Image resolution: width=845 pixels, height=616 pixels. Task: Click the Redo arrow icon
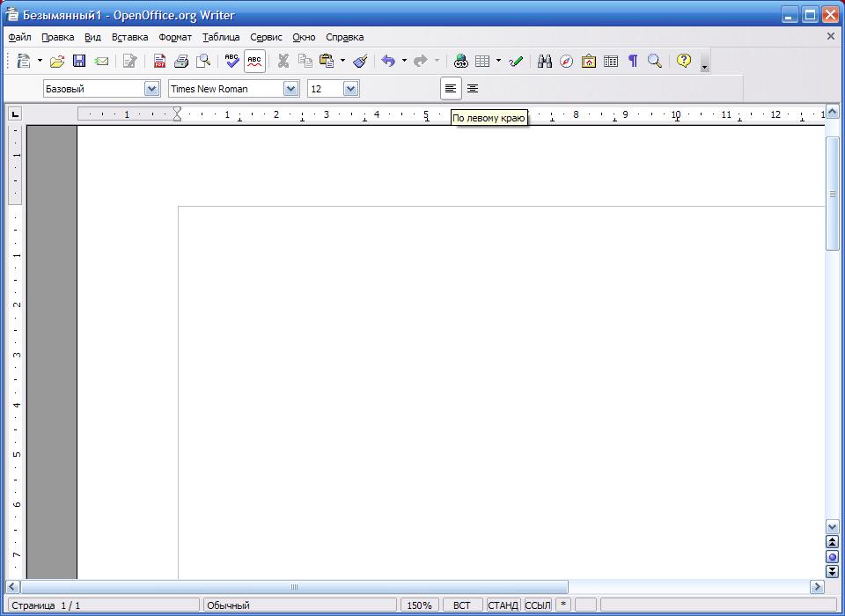coord(421,61)
